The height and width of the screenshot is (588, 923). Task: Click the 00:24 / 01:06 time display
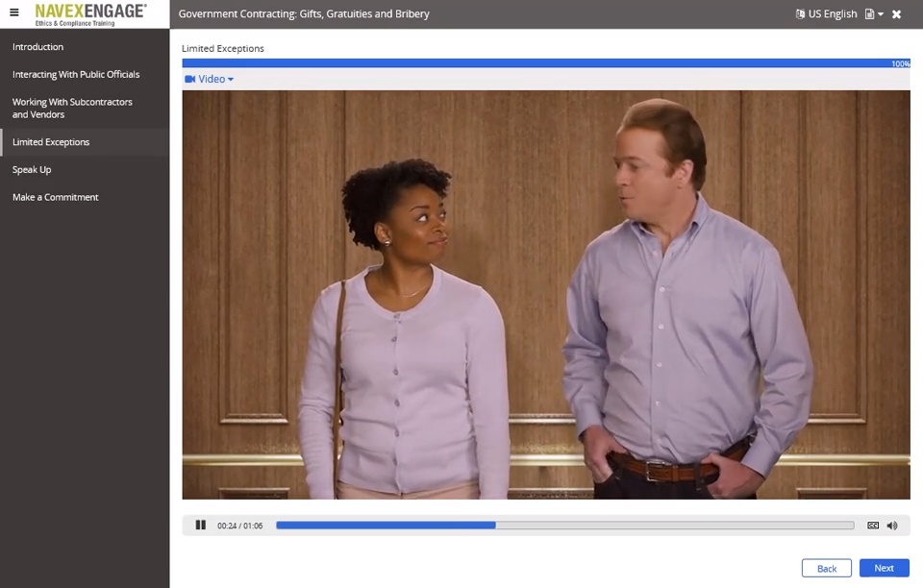[x=240, y=526]
